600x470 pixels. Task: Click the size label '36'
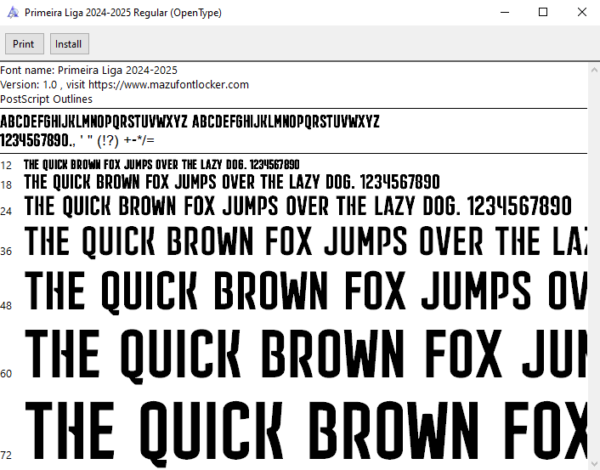pyautogui.click(x=6, y=251)
